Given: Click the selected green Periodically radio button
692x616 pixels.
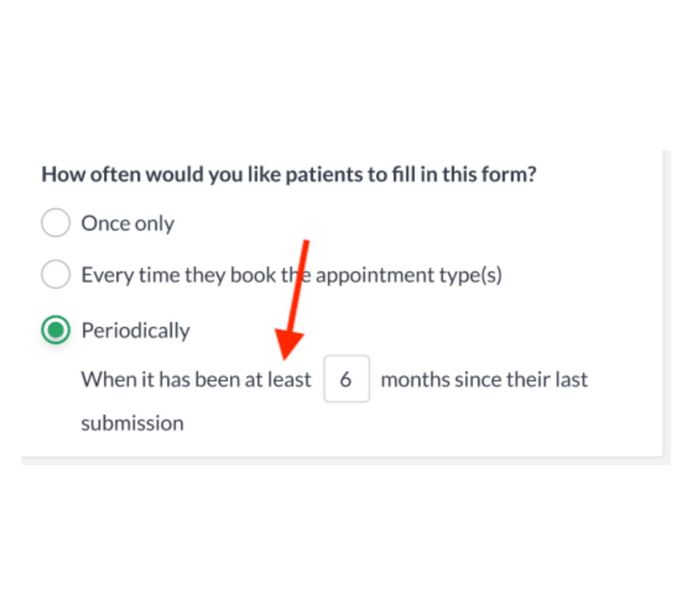Looking at the screenshot, I should pos(55,330).
